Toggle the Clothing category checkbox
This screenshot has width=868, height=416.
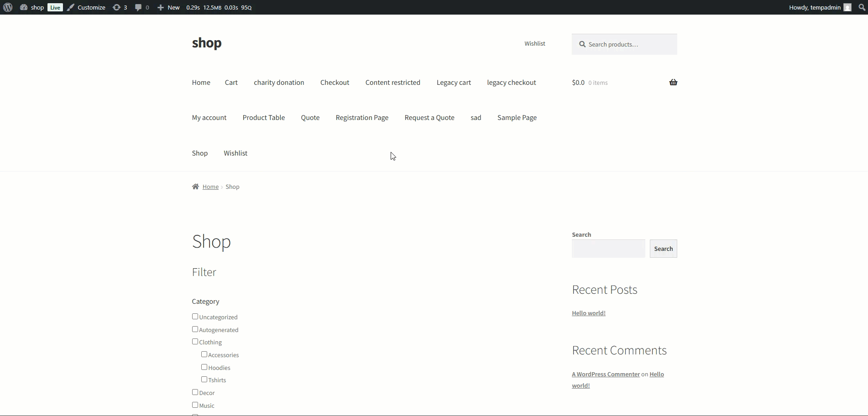point(195,342)
